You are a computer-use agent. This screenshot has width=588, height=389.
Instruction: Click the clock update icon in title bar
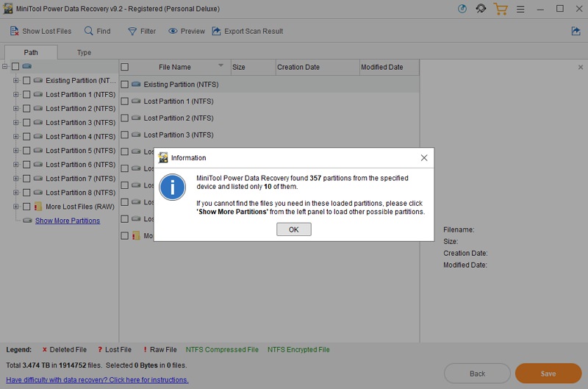pyautogui.click(x=462, y=9)
